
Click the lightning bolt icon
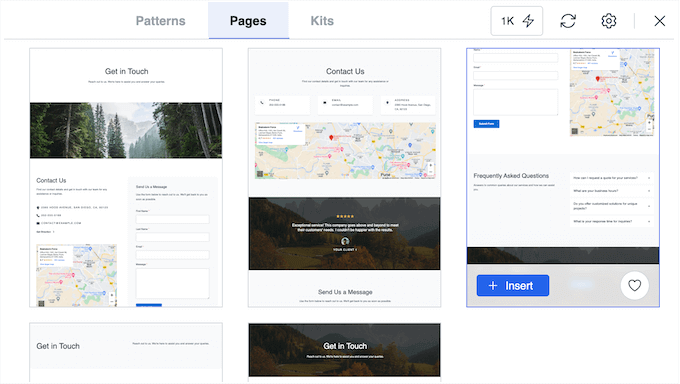tap(528, 21)
